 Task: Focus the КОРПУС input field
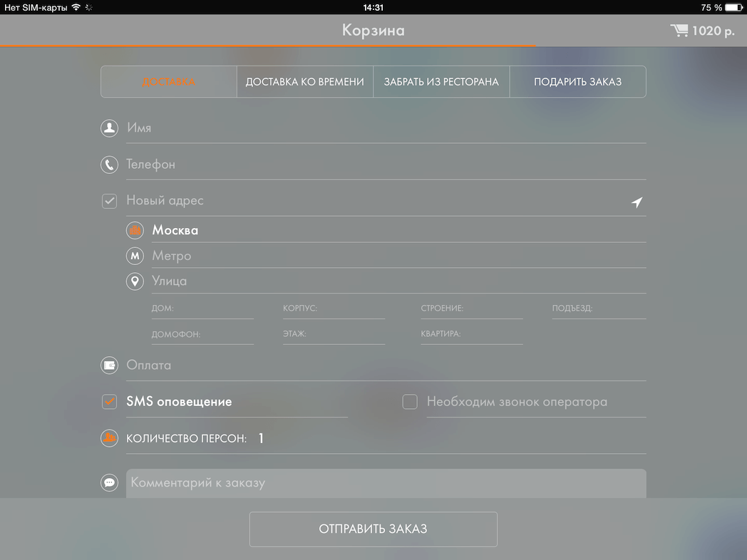pos(334,308)
